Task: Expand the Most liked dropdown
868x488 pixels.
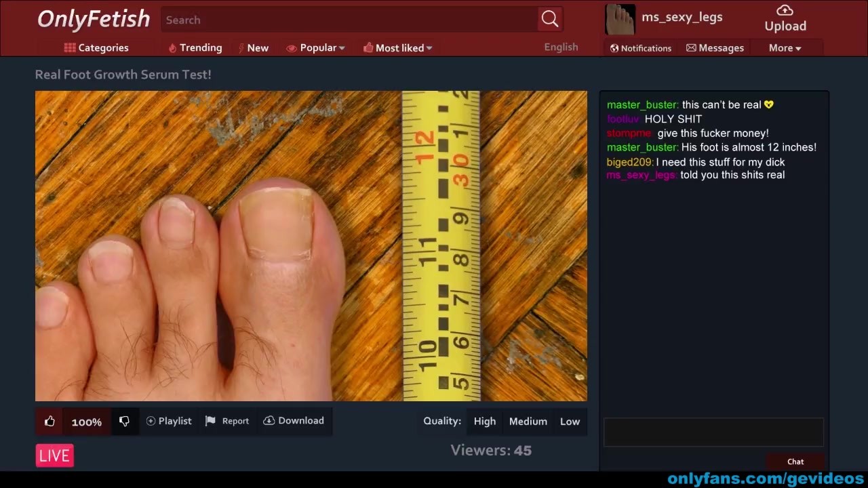Action: (x=398, y=48)
